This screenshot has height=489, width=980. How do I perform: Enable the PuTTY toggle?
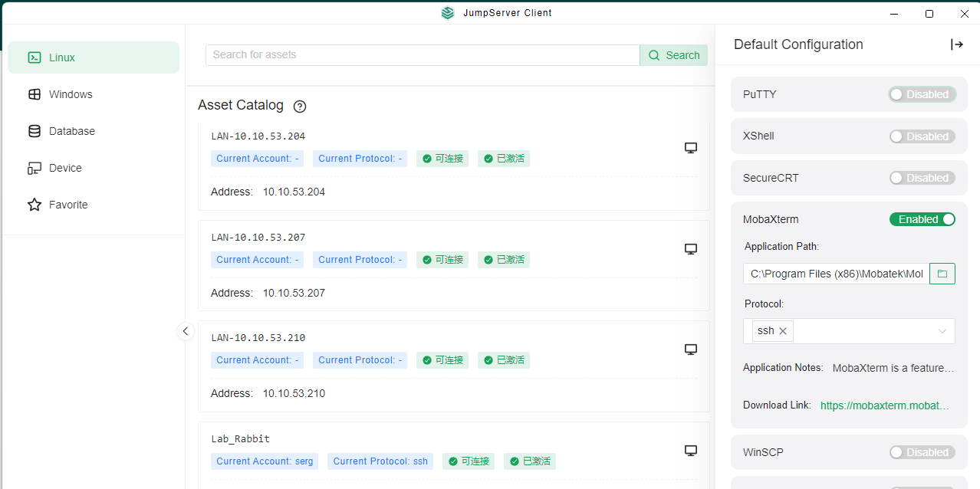click(922, 94)
